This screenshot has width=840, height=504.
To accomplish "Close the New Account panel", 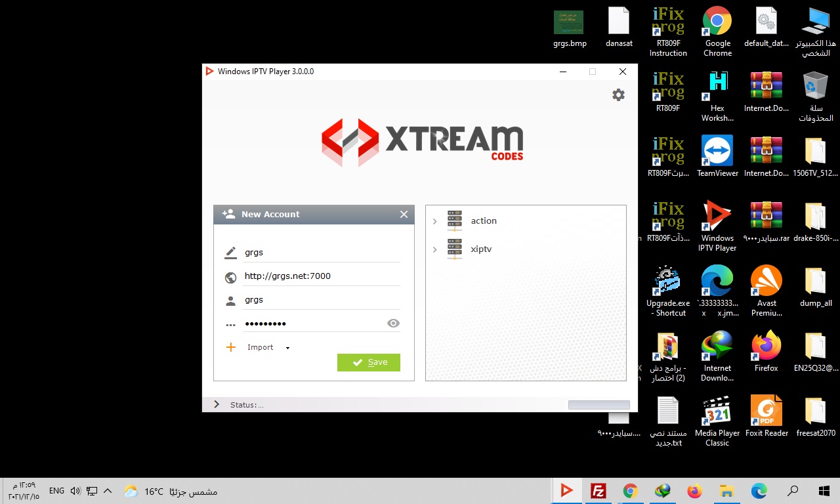I will [404, 215].
